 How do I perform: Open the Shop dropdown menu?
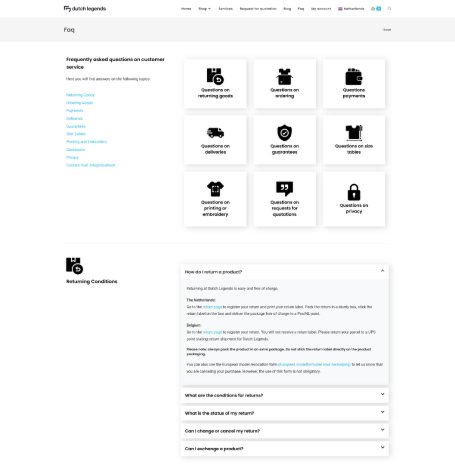coord(204,9)
